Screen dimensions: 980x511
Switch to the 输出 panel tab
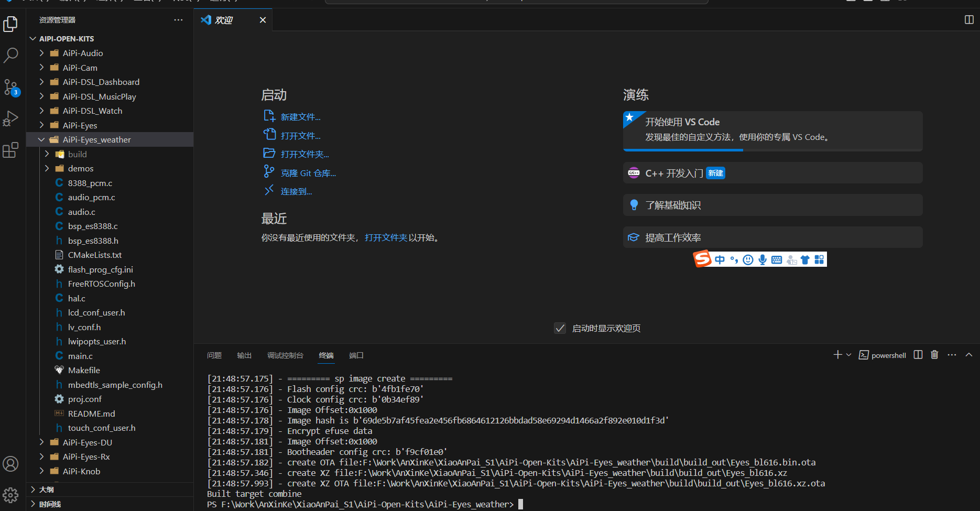tap(244, 355)
